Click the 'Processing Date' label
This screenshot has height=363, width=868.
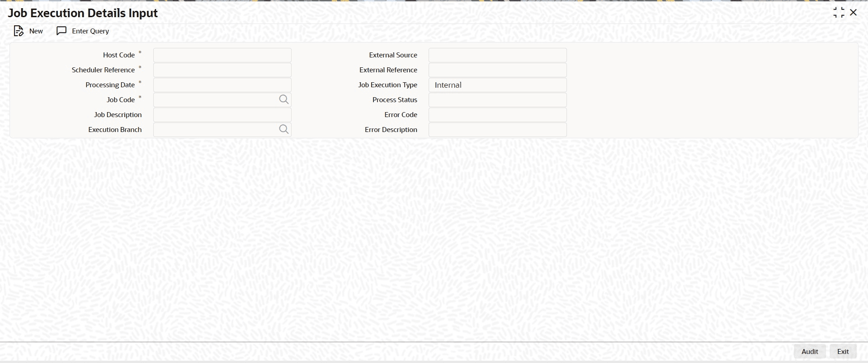coord(110,85)
